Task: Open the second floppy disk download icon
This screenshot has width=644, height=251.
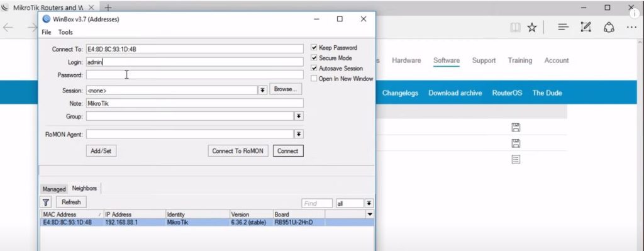Action: (x=516, y=143)
